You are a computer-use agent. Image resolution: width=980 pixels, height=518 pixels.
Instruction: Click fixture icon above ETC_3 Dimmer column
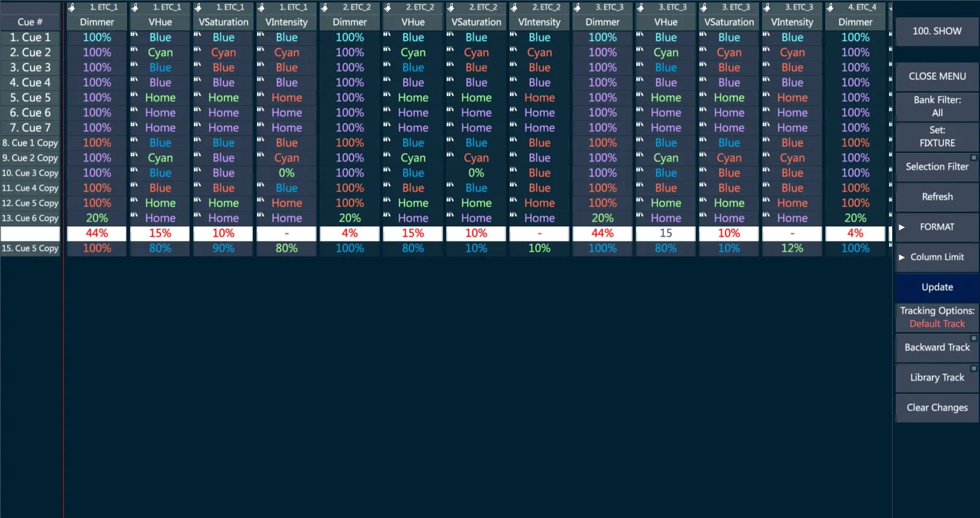tap(577, 8)
